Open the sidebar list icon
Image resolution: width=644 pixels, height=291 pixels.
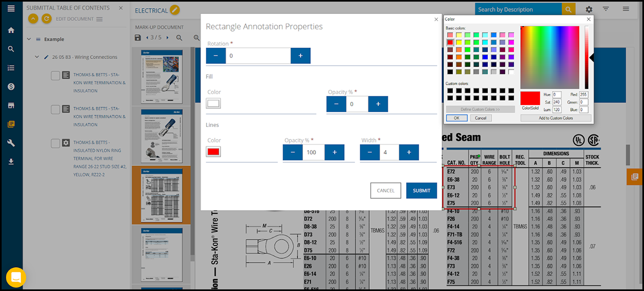click(11, 68)
